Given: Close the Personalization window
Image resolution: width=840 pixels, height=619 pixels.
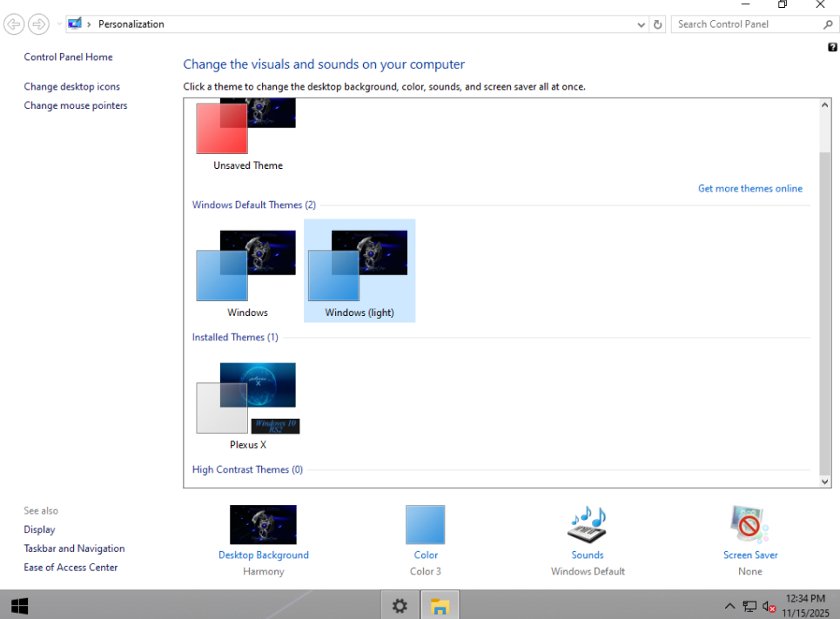Looking at the screenshot, I should pyautogui.click(x=820, y=4).
